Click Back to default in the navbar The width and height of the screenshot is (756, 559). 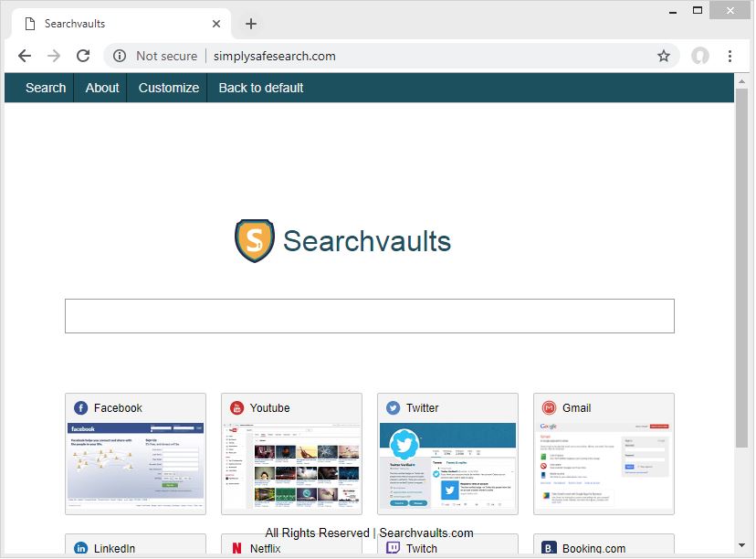pyautogui.click(x=261, y=88)
